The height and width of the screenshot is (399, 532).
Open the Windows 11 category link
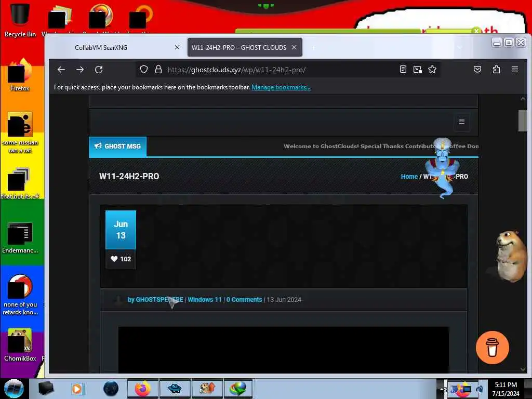pos(205,300)
